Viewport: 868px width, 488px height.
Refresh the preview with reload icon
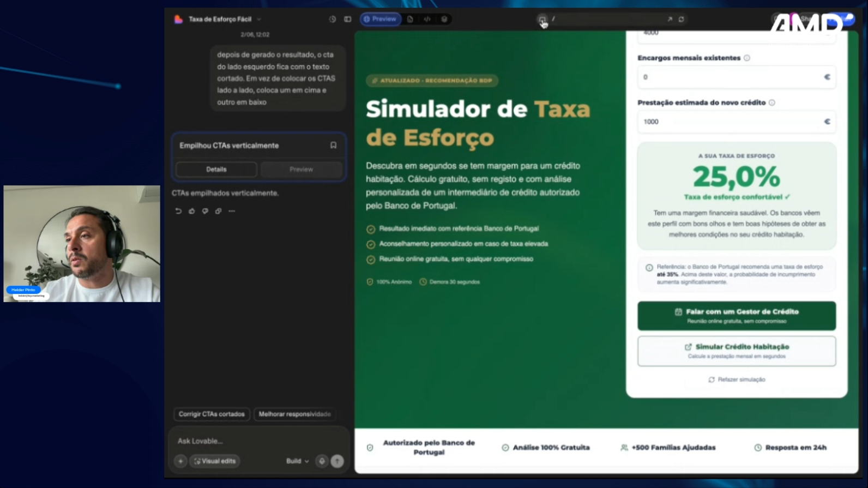(x=681, y=19)
